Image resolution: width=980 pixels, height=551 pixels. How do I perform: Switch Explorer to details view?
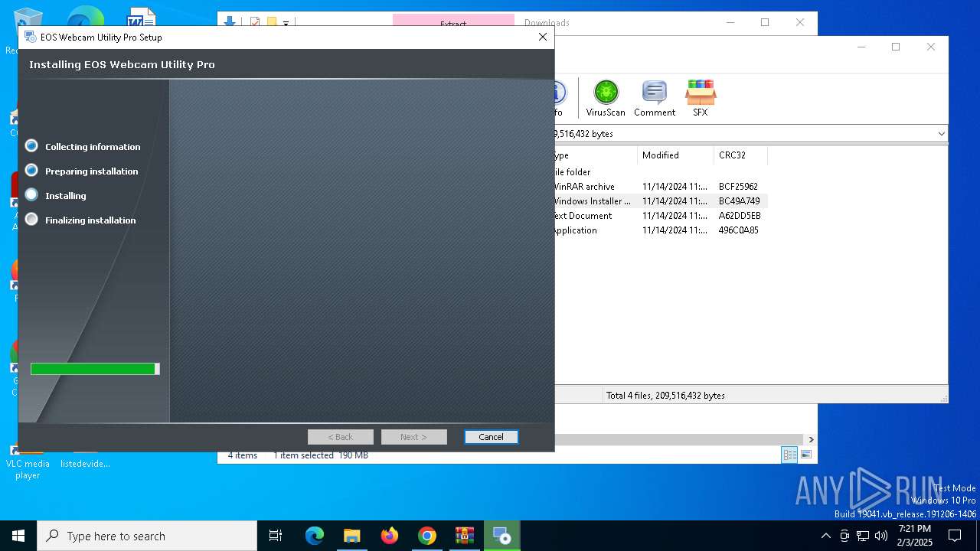[x=789, y=455]
